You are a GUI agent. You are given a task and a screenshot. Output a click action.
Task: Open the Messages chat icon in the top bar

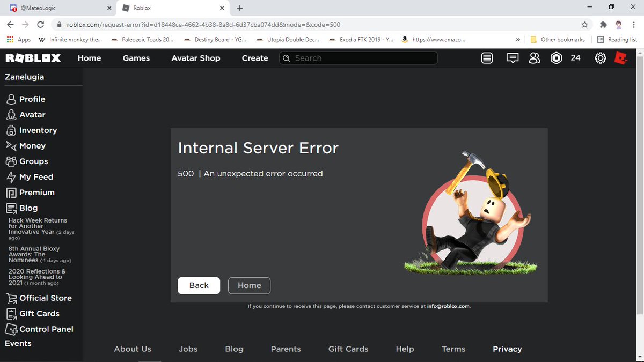[513, 58]
